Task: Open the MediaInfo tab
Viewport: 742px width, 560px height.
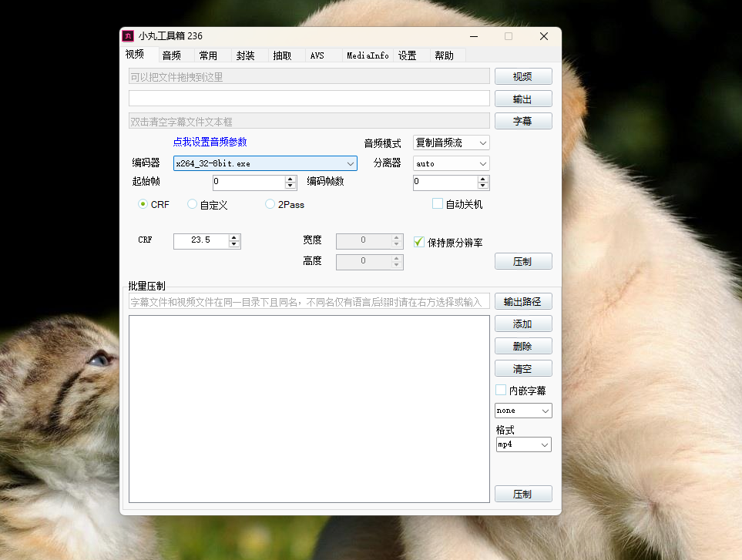Action: (x=368, y=55)
